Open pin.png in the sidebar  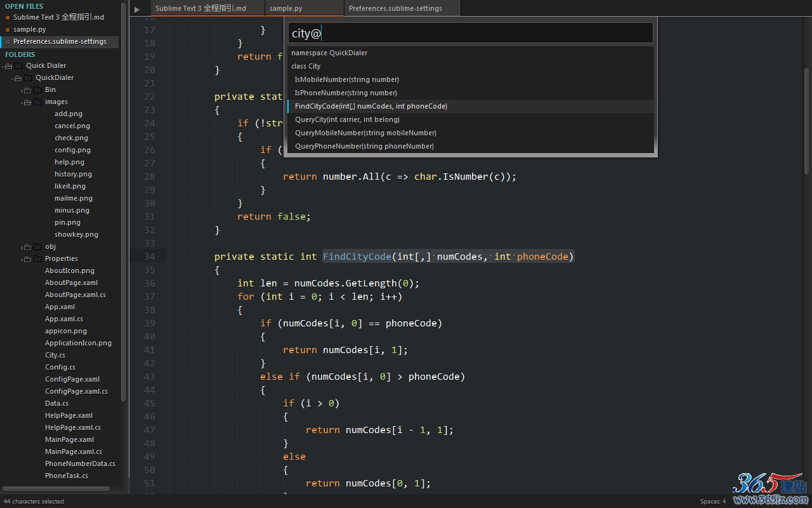(x=67, y=223)
